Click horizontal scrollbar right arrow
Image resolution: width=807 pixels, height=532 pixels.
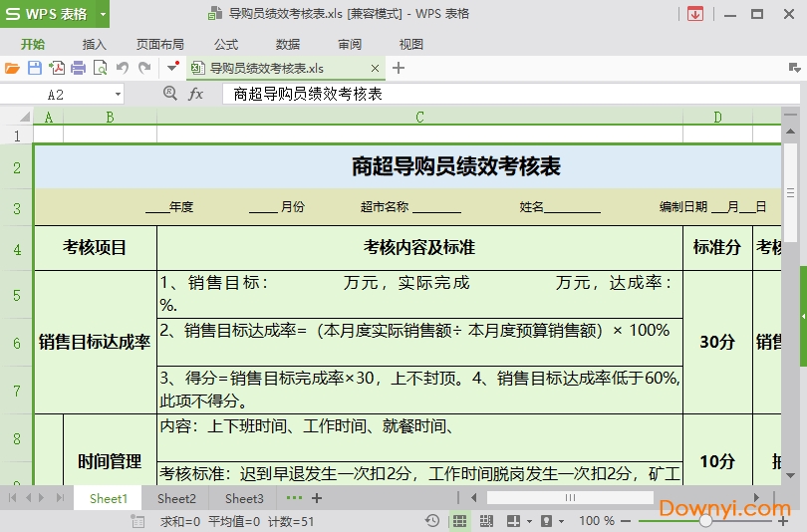pos(756,497)
